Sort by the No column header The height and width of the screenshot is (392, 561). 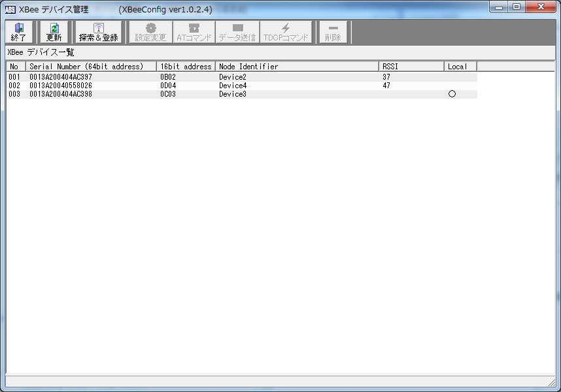point(16,67)
